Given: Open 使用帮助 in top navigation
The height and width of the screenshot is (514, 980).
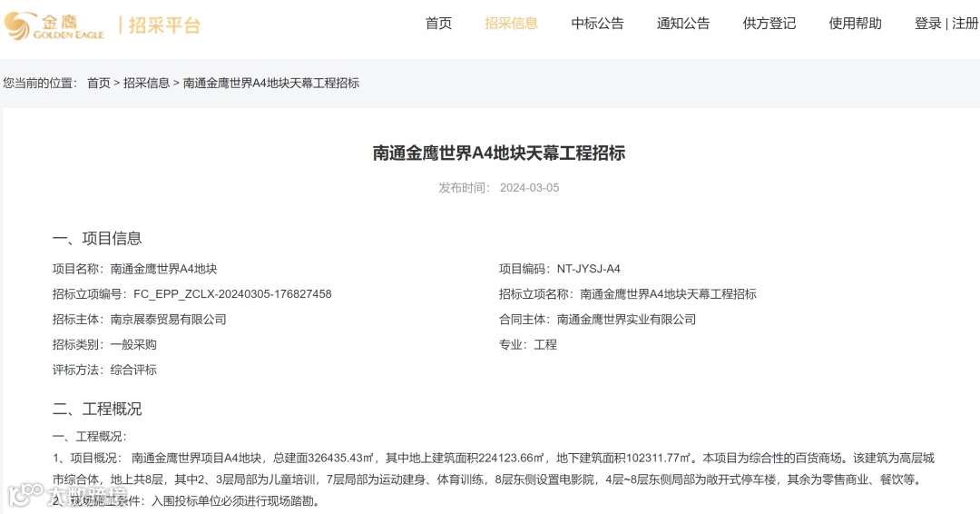Looking at the screenshot, I should [855, 24].
